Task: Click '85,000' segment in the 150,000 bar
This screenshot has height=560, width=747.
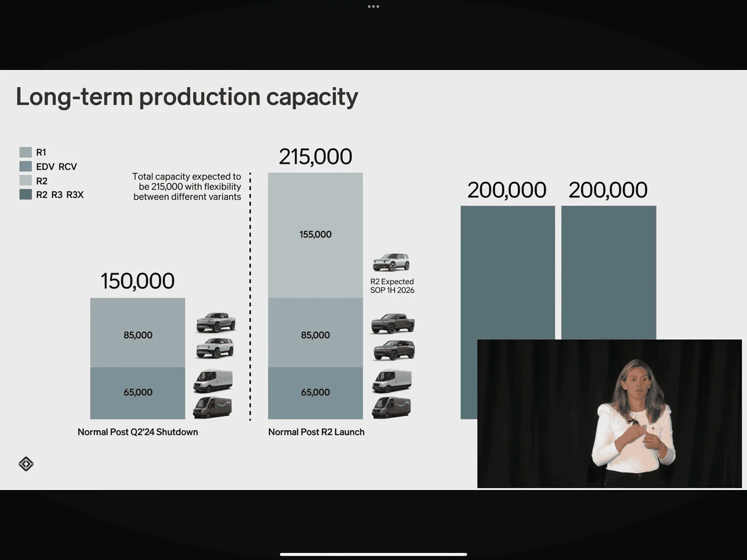Action: (138, 332)
